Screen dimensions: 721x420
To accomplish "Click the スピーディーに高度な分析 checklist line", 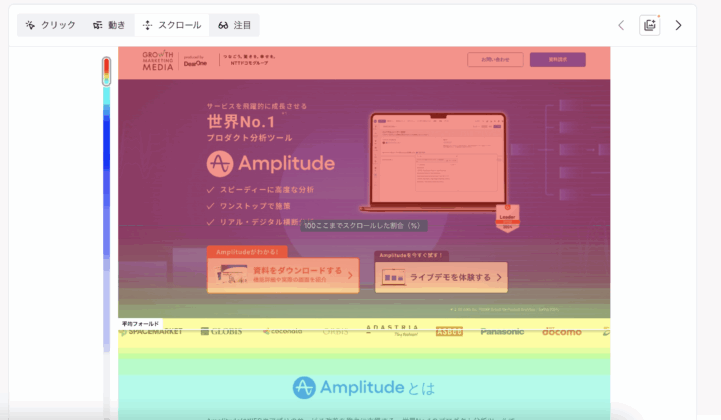I will (260, 190).
